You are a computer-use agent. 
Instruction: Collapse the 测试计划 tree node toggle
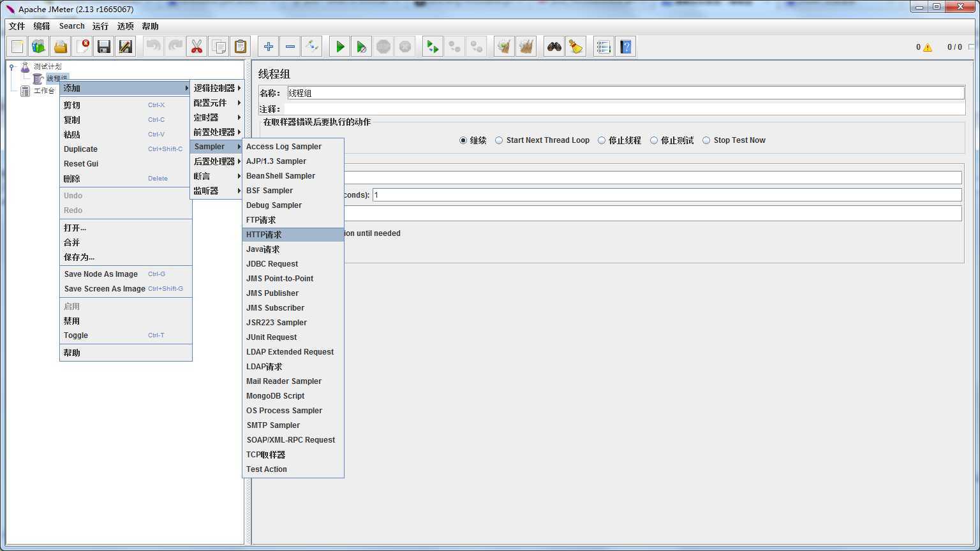[x=11, y=66]
